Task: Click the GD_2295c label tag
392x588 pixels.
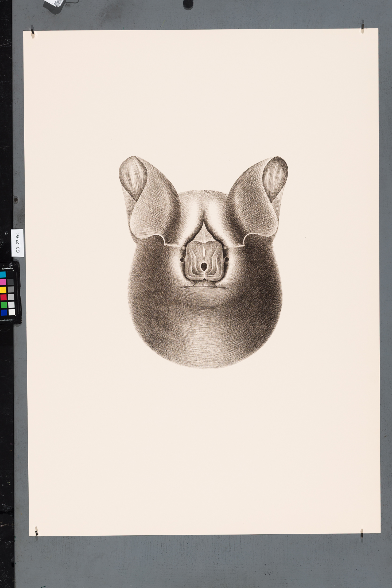Action: 17,243
